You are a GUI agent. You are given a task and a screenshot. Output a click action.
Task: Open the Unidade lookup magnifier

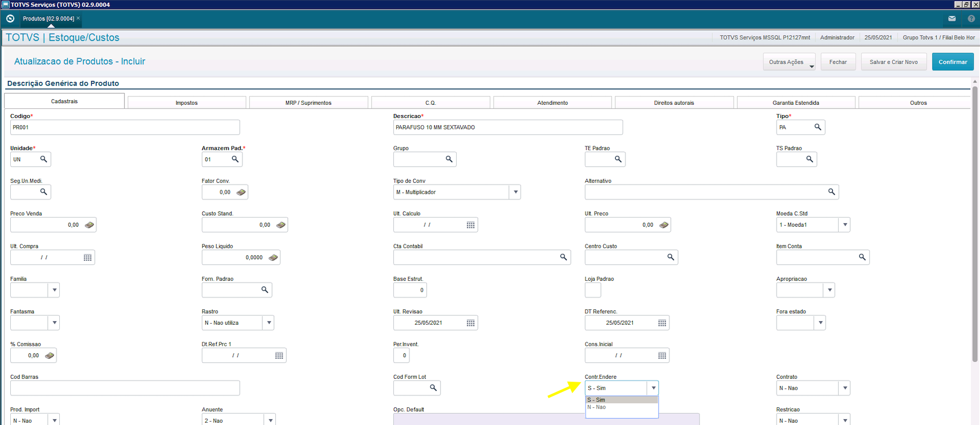pos(43,160)
